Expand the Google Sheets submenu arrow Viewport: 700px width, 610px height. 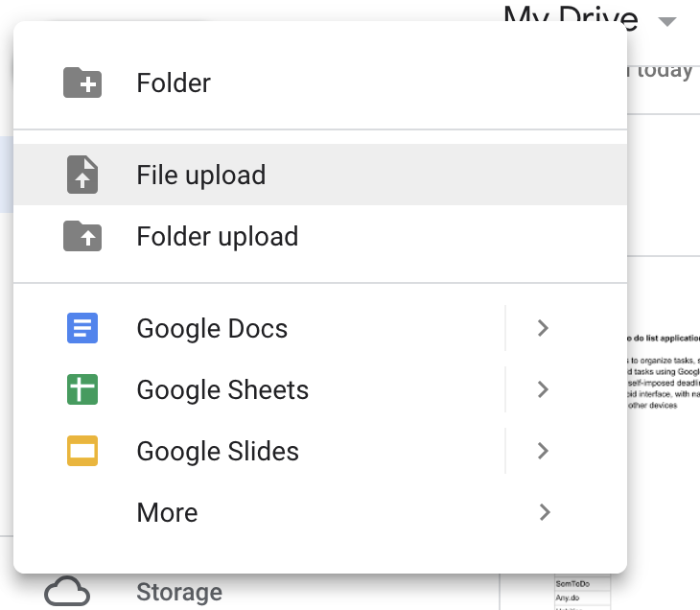point(543,389)
